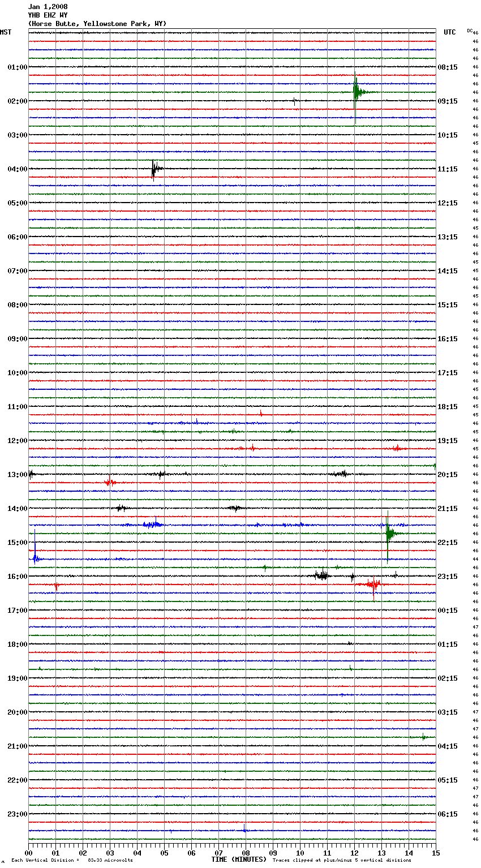Click the 14:15 UTC label
This screenshot has width=481, height=868.
click(x=448, y=271)
